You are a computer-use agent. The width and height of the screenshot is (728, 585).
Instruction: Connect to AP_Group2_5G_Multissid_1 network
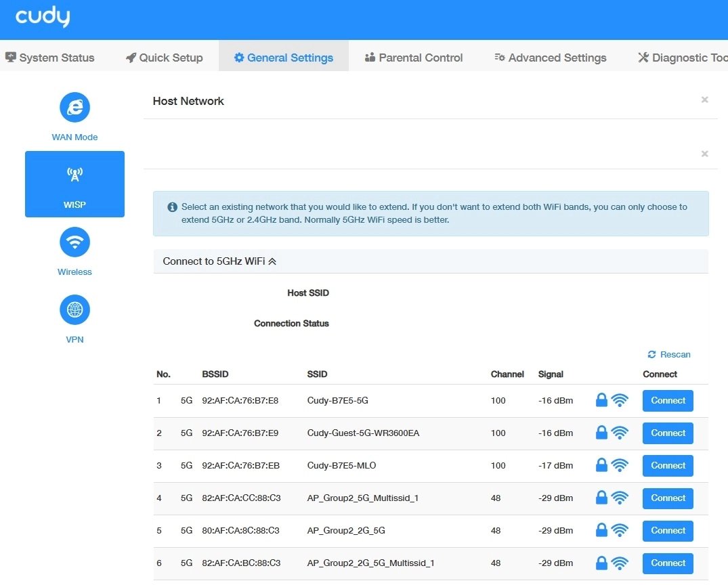pyautogui.click(x=668, y=498)
